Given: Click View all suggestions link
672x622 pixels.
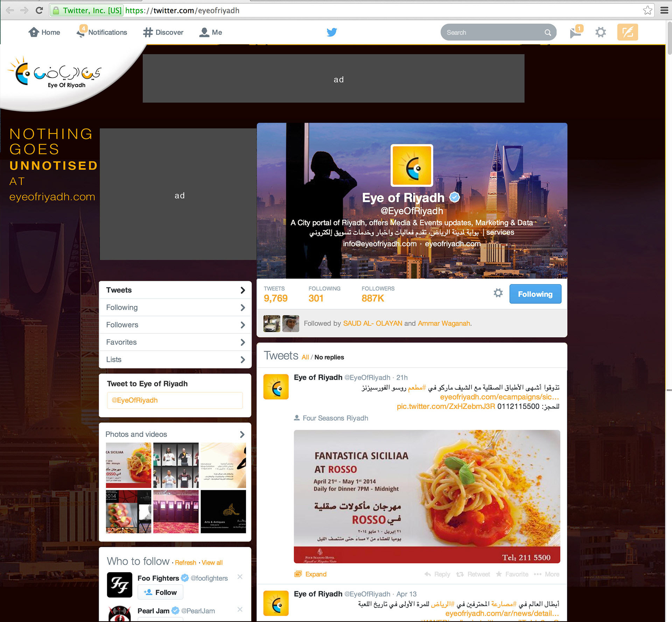Looking at the screenshot, I should coord(212,562).
